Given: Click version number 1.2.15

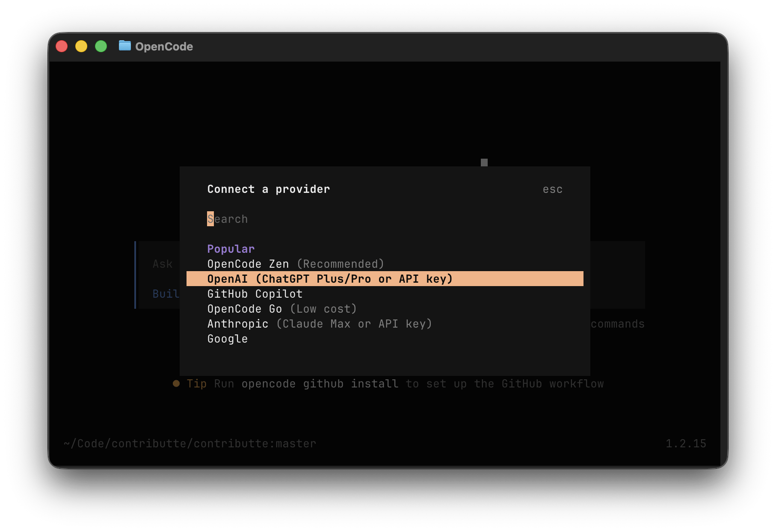Looking at the screenshot, I should [686, 443].
